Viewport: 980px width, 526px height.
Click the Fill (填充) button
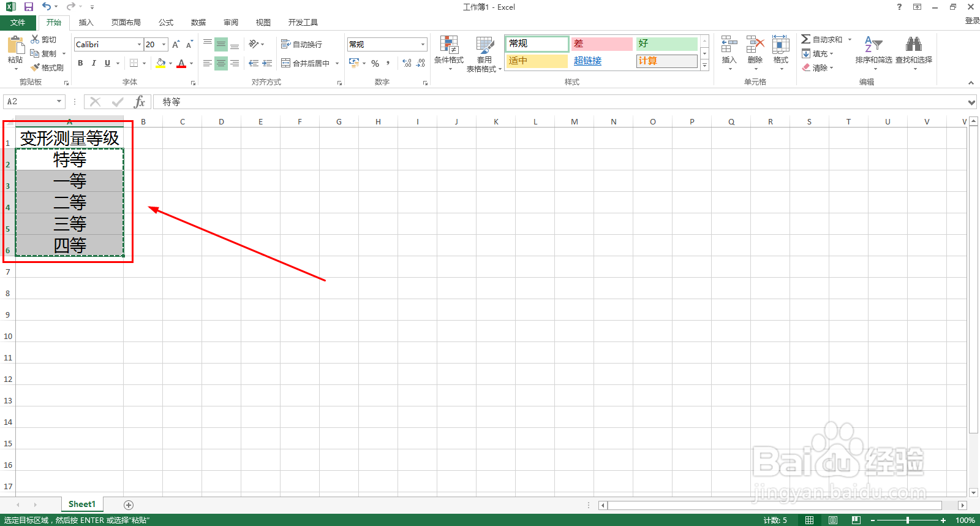point(818,53)
